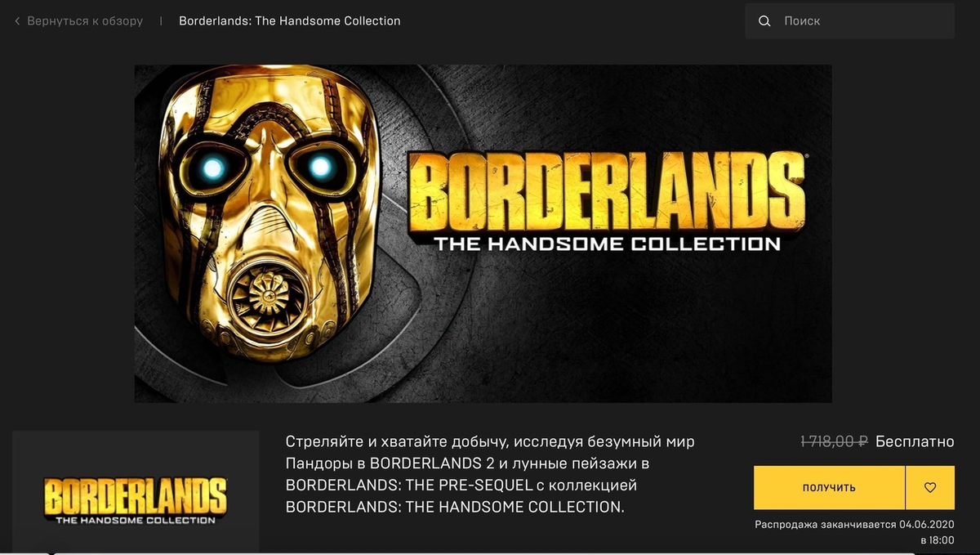Click "THE HANDSOME COLLECTION" text in small thumbnail

coord(136,519)
